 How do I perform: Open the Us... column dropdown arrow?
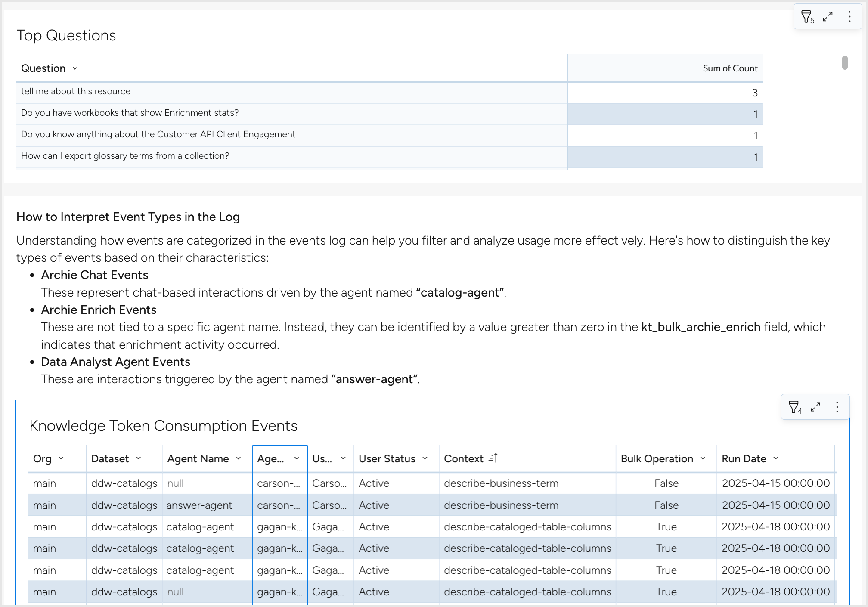coord(343,458)
